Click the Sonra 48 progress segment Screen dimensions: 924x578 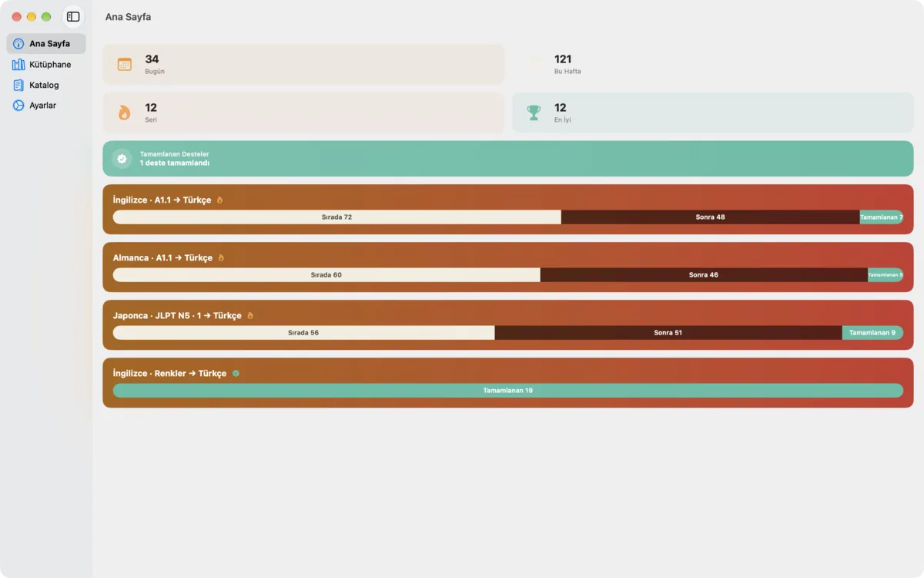tap(711, 217)
